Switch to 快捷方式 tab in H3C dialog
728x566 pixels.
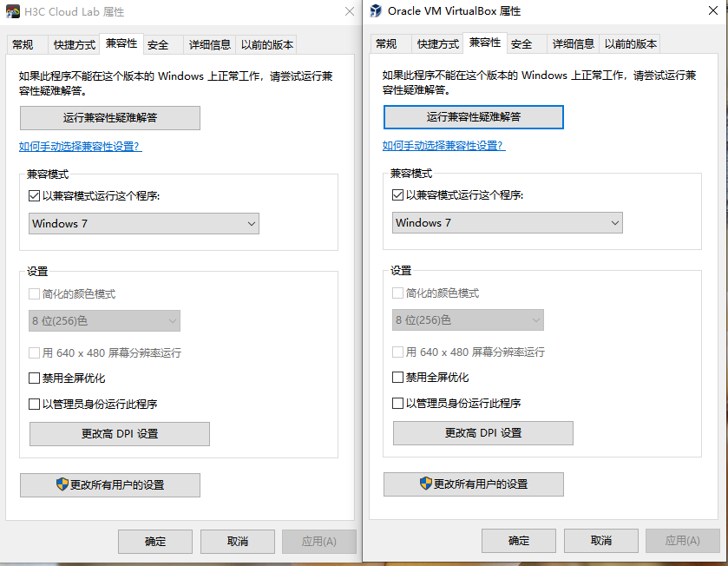[x=74, y=45]
